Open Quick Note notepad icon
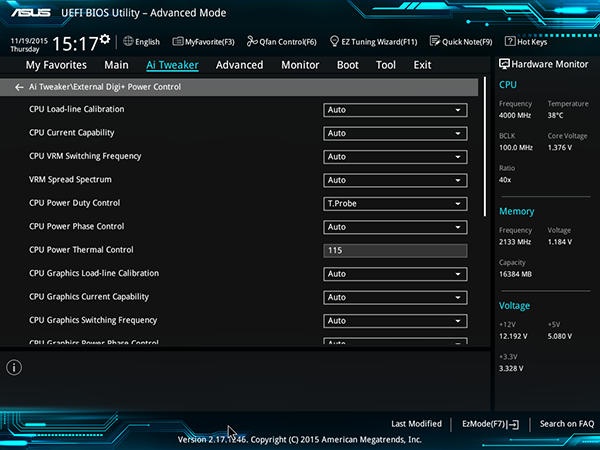 pos(435,41)
